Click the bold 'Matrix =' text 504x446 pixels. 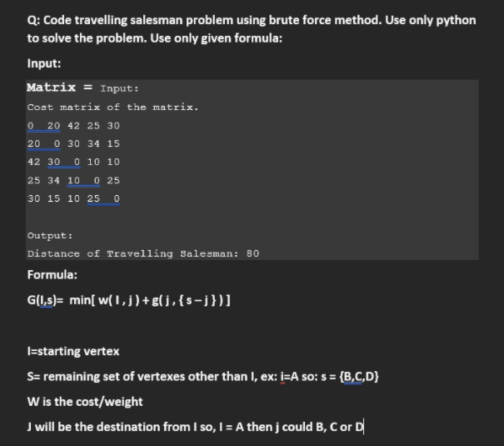click(59, 88)
